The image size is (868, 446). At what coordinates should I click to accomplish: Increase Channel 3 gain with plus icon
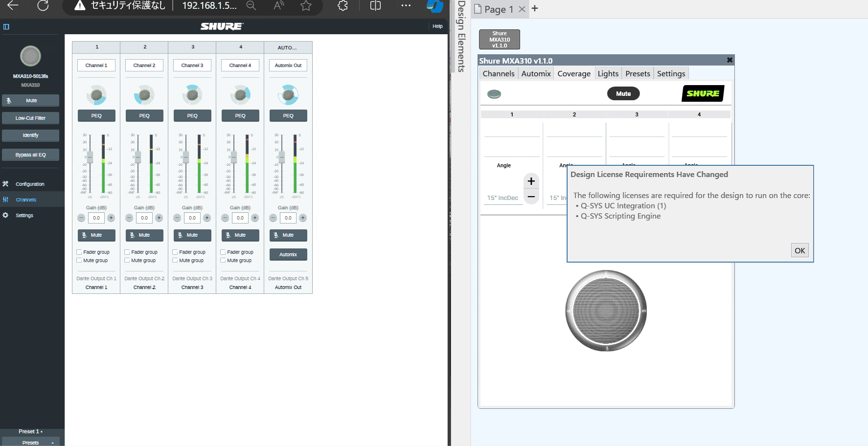pos(207,218)
